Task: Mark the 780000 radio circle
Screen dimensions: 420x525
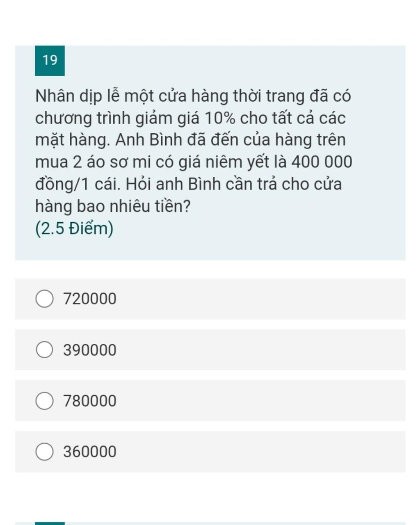Action: pos(44,401)
